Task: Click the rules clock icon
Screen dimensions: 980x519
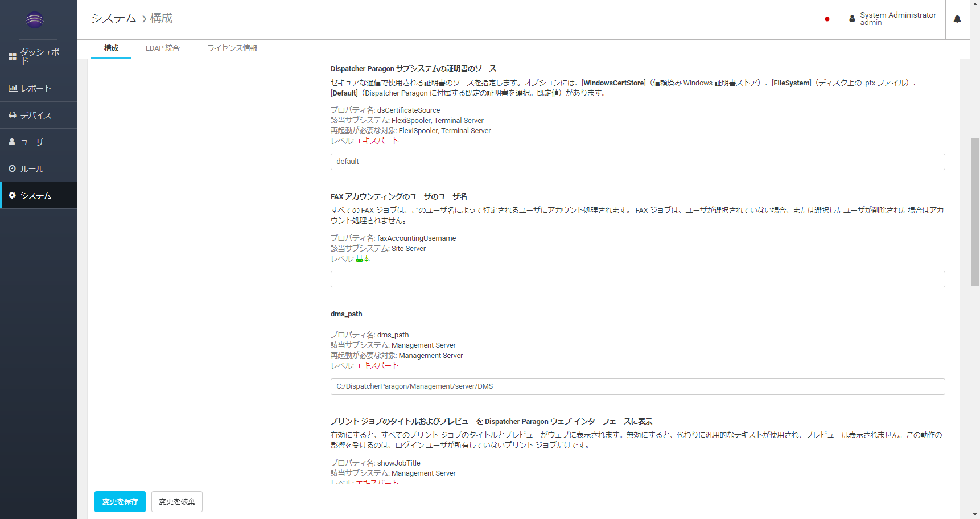Action: [12, 168]
